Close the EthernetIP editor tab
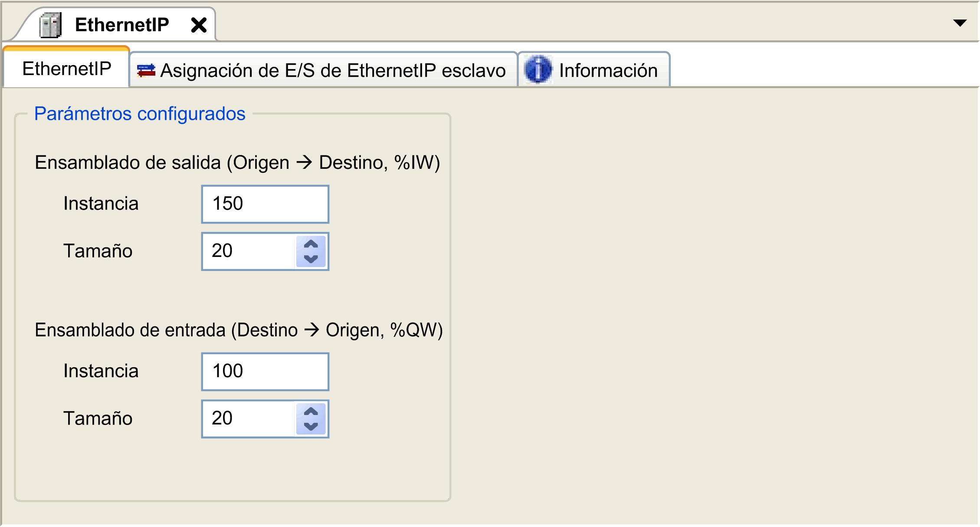Image resolution: width=980 pixels, height=527 pixels. [199, 25]
